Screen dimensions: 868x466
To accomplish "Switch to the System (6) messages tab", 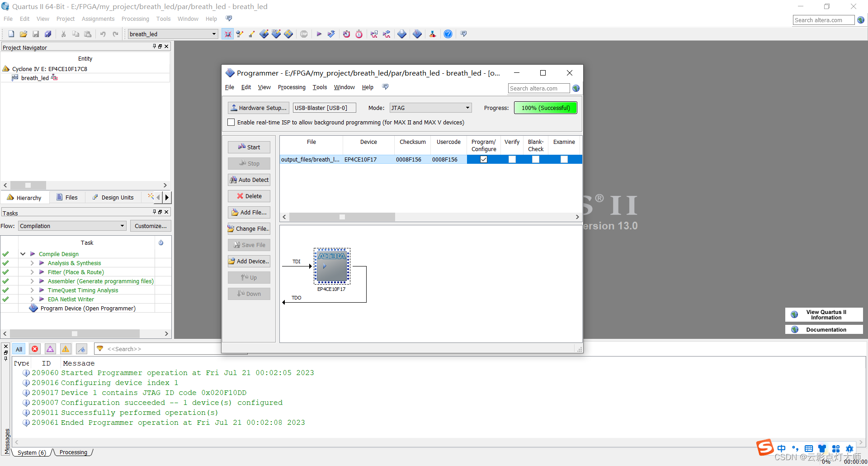I will tap(32, 452).
